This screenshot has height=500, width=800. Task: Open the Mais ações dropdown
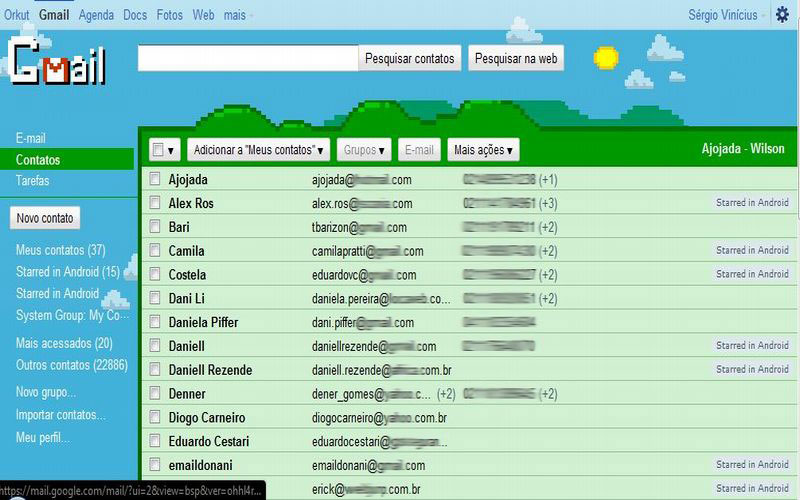tap(483, 150)
